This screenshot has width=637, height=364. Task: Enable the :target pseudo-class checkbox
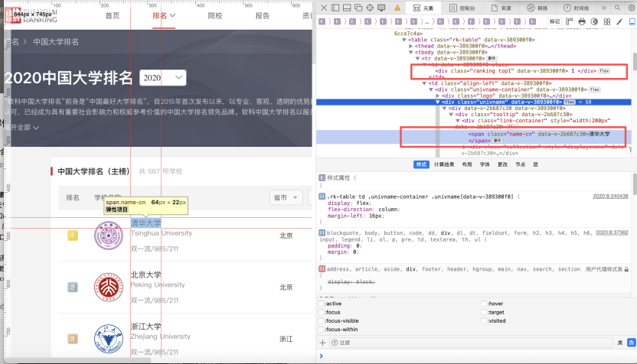[483, 312]
